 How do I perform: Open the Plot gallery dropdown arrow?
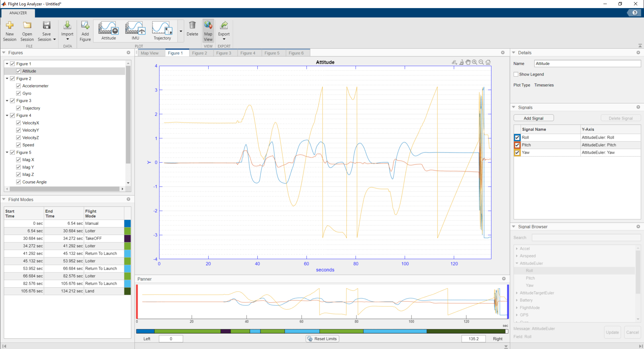pos(181,31)
